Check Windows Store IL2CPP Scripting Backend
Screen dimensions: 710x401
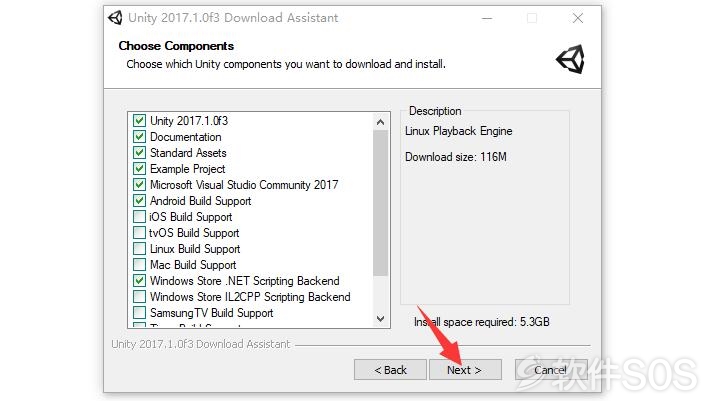pyautogui.click(x=139, y=297)
